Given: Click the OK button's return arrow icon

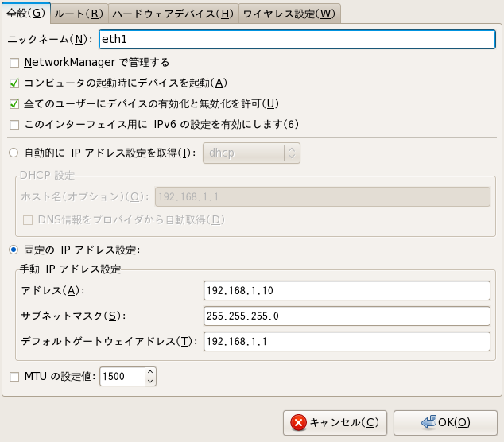Looking at the screenshot, I should [x=428, y=422].
